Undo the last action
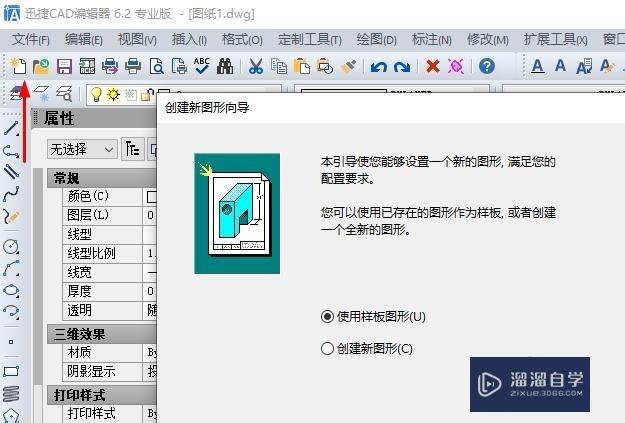Image resolution: width=625 pixels, height=423 pixels. [378, 67]
